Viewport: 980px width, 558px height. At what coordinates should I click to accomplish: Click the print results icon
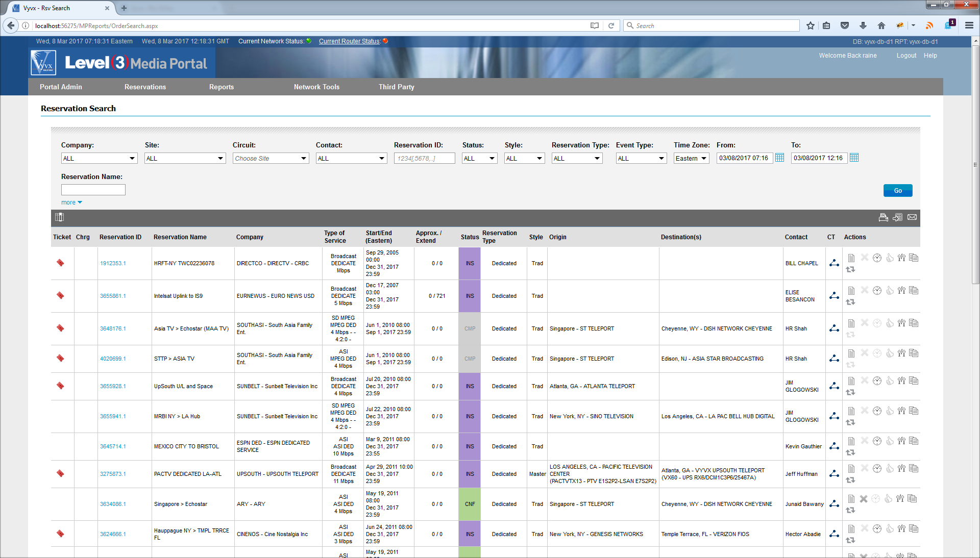pos(883,217)
